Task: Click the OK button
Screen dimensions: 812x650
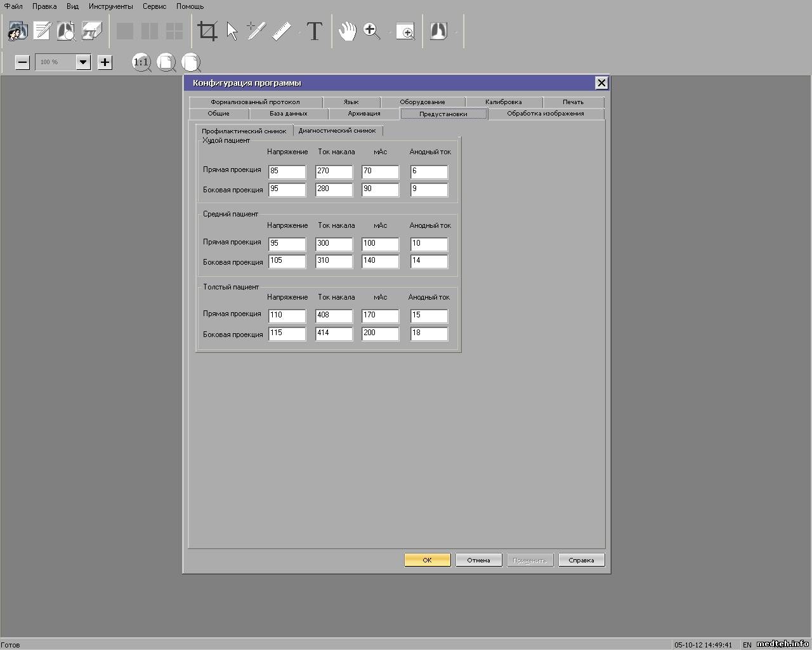Action: [427, 560]
